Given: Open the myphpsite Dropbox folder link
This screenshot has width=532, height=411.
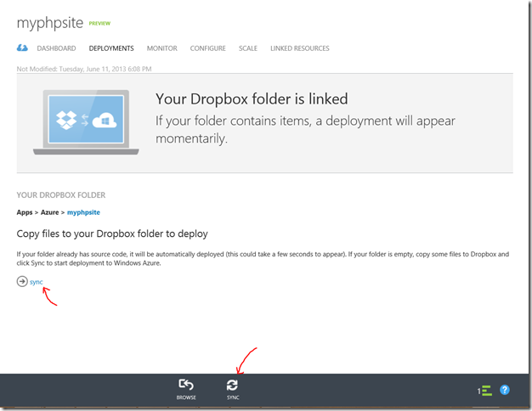Looking at the screenshot, I should click(x=83, y=212).
